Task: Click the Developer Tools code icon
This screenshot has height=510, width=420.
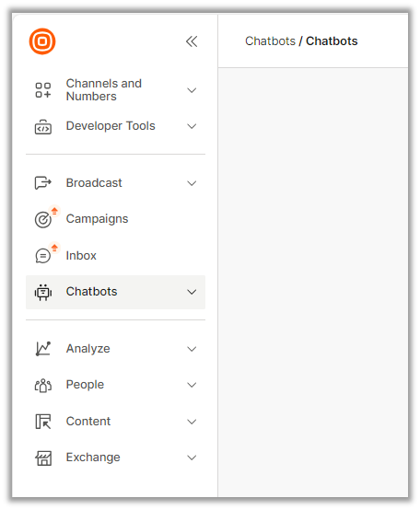Action: click(x=43, y=127)
